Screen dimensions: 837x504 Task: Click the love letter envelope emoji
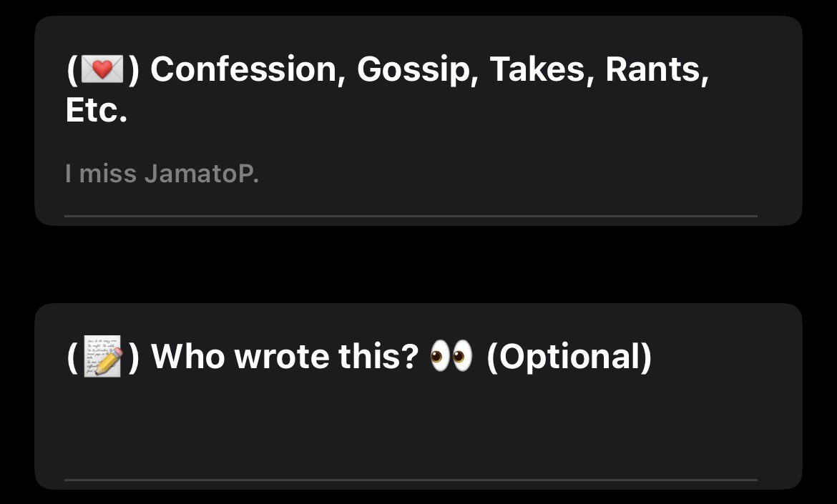102,70
